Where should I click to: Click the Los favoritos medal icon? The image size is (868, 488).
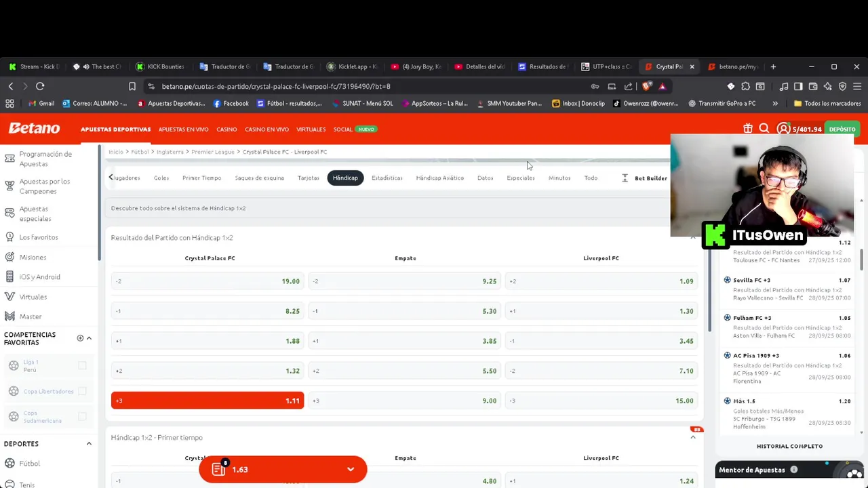tap(9, 237)
